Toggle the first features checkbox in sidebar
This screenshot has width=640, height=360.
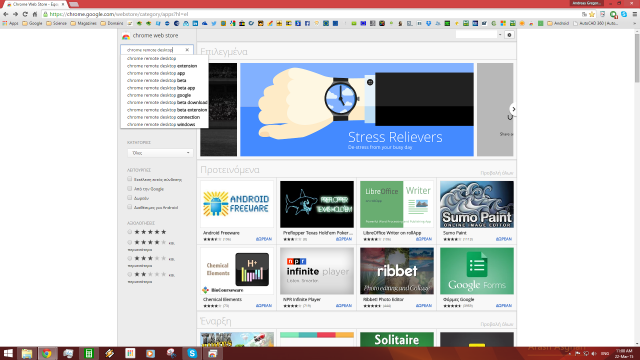click(129, 179)
